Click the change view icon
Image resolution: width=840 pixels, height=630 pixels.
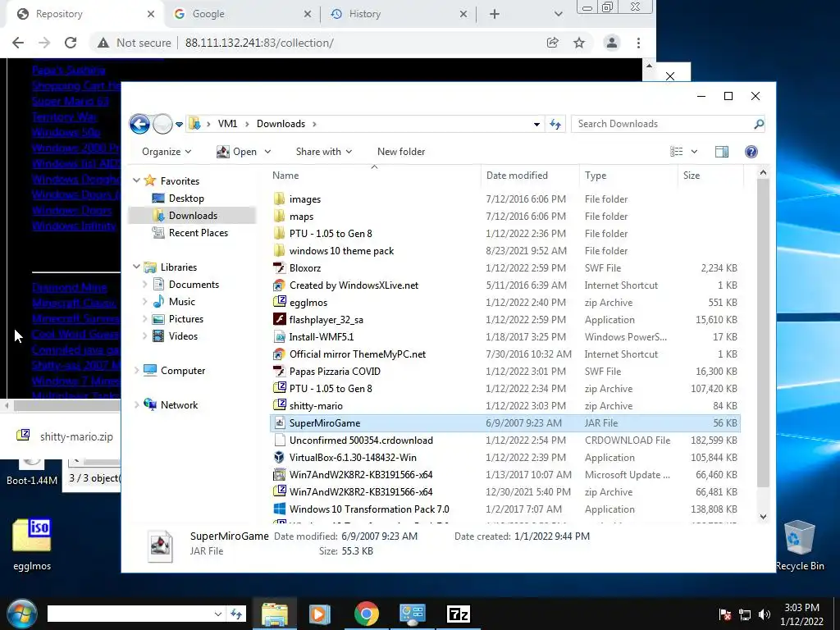tap(677, 152)
